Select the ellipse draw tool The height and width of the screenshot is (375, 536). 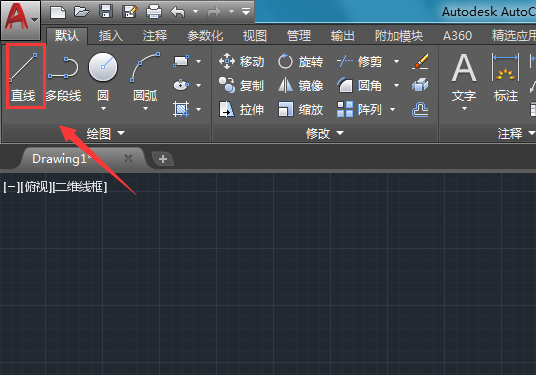click(x=181, y=85)
